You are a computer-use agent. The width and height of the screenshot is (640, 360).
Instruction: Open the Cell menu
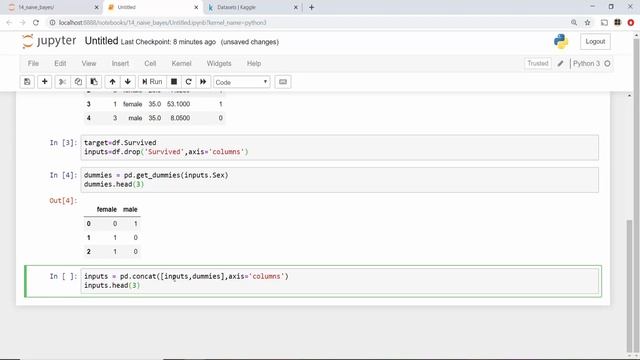click(x=150, y=64)
